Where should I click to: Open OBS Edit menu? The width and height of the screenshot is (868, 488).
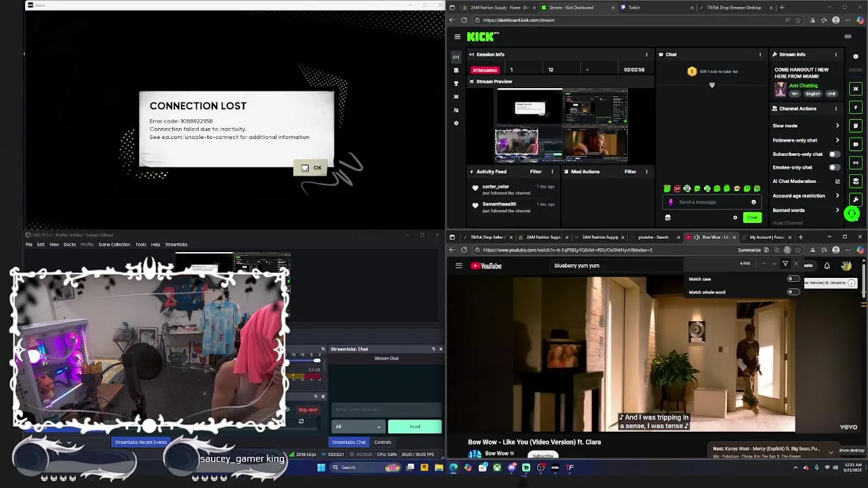click(x=41, y=244)
